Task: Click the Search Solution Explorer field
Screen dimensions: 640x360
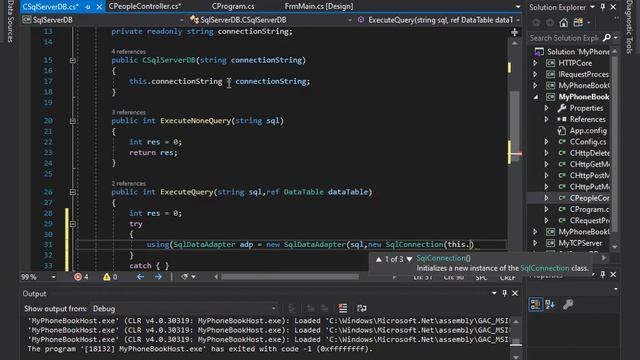Action: click(x=564, y=38)
